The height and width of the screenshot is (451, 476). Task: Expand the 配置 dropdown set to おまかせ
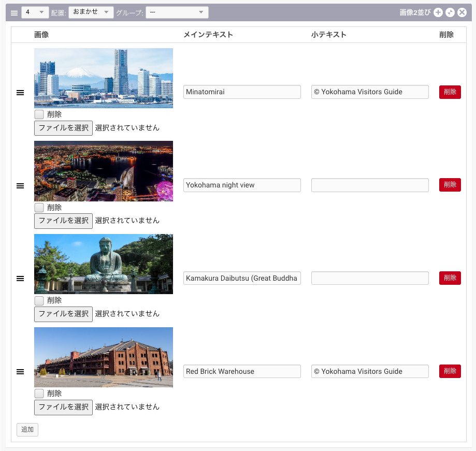point(91,12)
